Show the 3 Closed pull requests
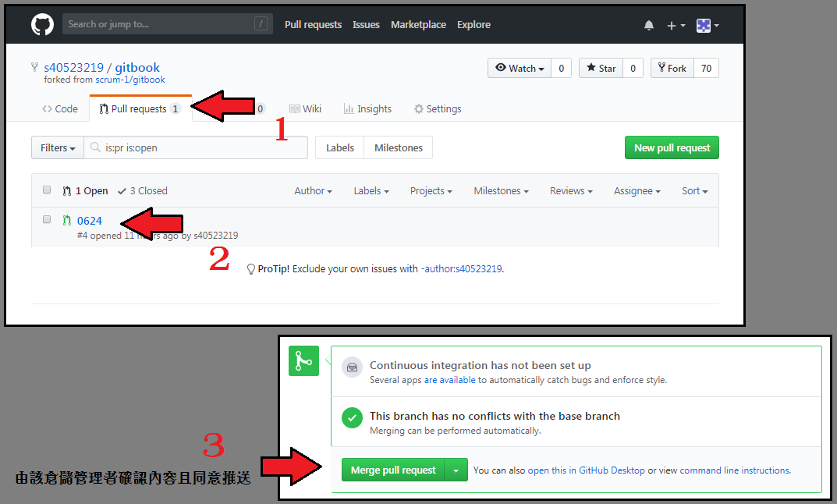The width and height of the screenshot is (837, 504). click(x=143, y=191)
